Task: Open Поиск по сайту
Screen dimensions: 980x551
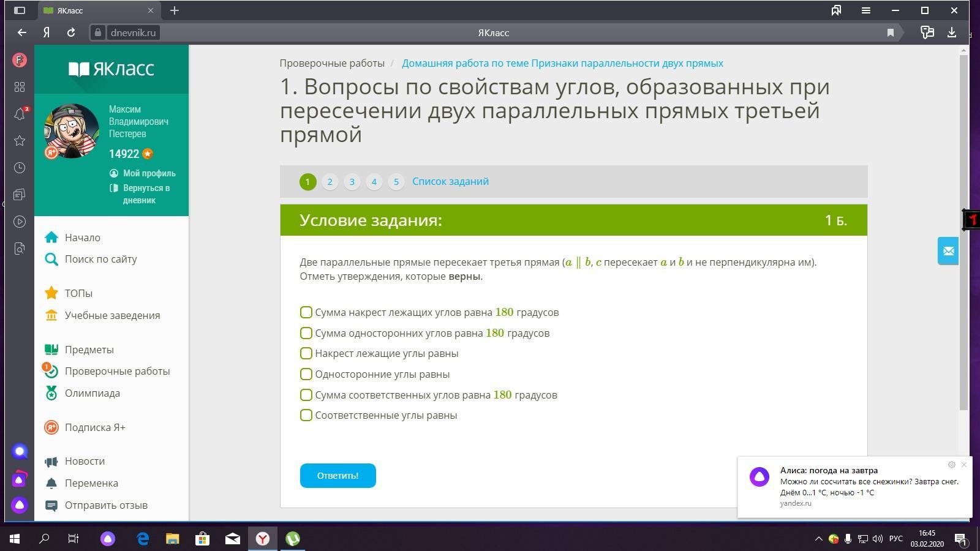Action: 101,259
